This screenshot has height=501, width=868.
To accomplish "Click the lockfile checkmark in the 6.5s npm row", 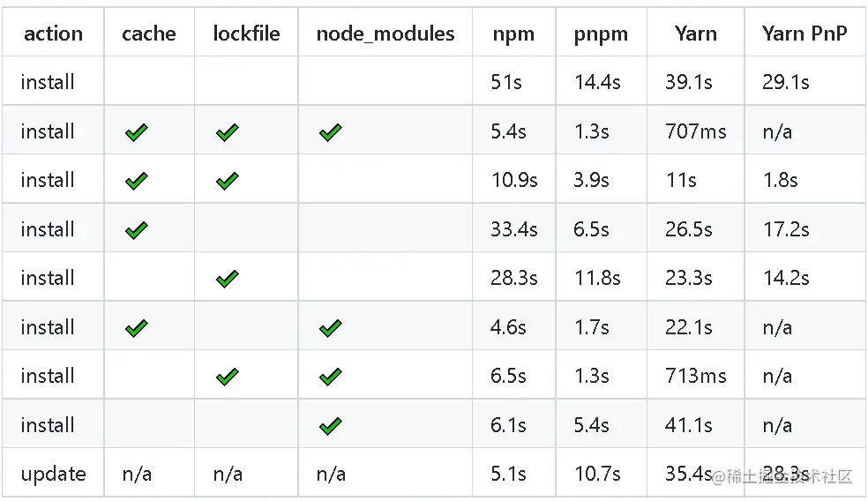I will pos(227,377).
